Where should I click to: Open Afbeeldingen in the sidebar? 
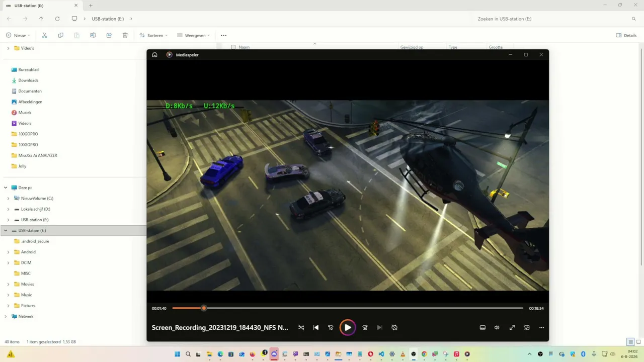(30, 102)
